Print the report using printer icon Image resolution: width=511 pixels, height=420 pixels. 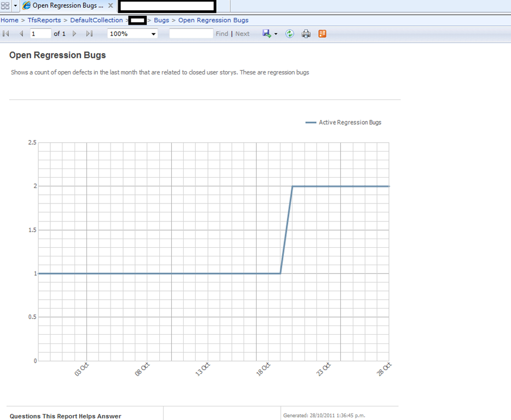(x=306, y=33)
